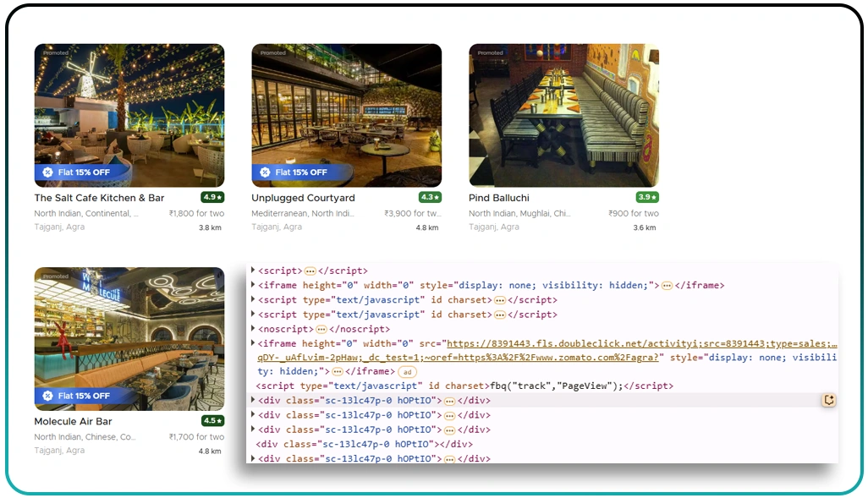
Task: Click the 4.5 star rating badge of Molecule Air Bar
Action: 213,421
